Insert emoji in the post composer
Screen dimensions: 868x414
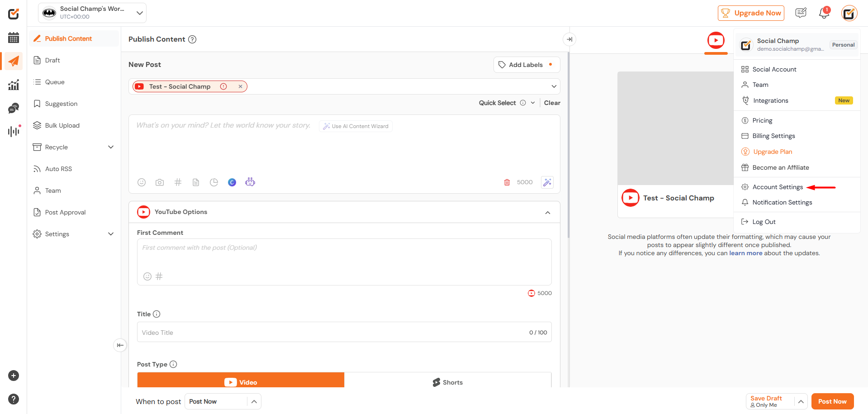click(x=142, y=182)
